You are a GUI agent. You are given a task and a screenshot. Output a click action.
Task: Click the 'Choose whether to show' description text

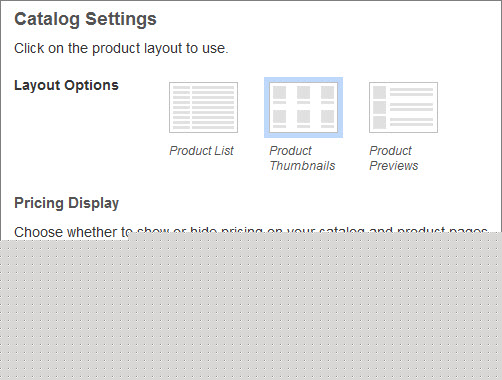72,232
